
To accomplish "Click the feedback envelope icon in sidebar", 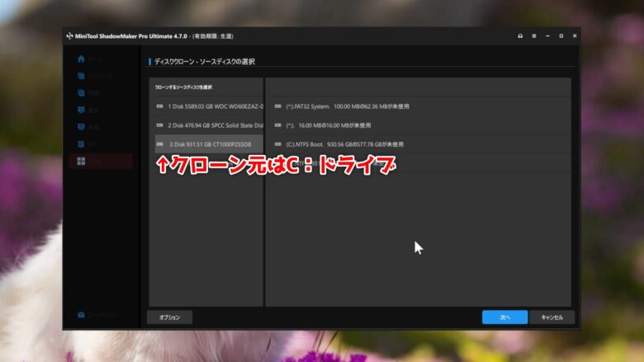I will pyautogui.click(x=81, y=315).
